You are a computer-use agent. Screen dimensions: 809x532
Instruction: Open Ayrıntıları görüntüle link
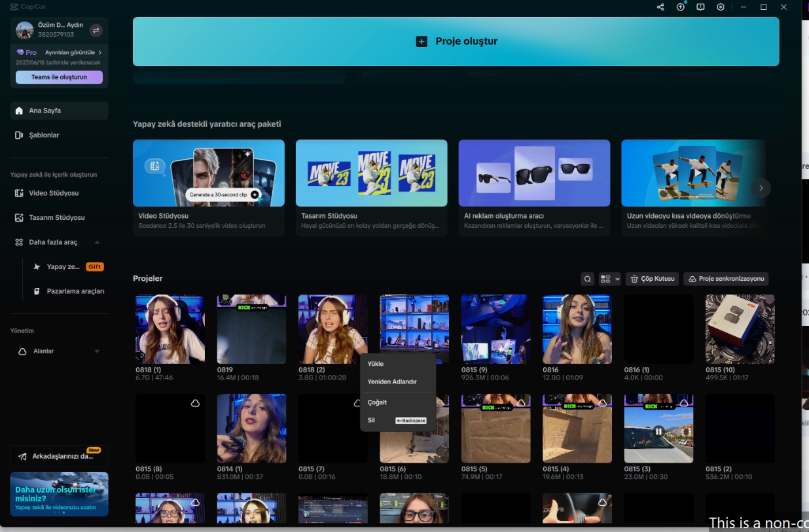[x=73, y=52]
